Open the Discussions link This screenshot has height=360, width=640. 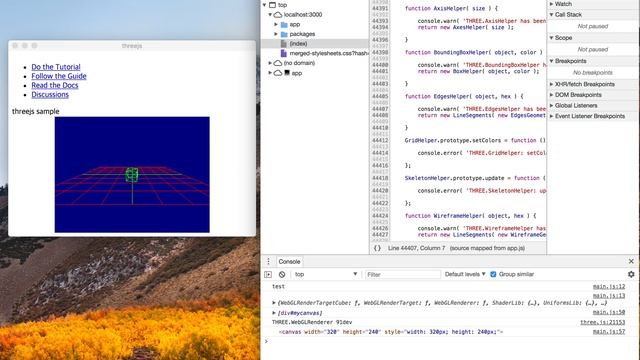click(x=50, y=95)
